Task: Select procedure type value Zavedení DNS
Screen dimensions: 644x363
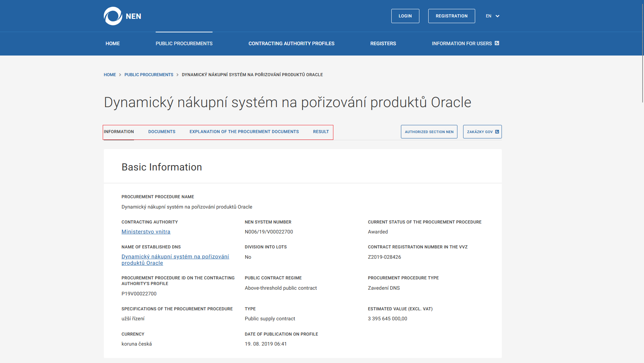Action: coord(384,288)
